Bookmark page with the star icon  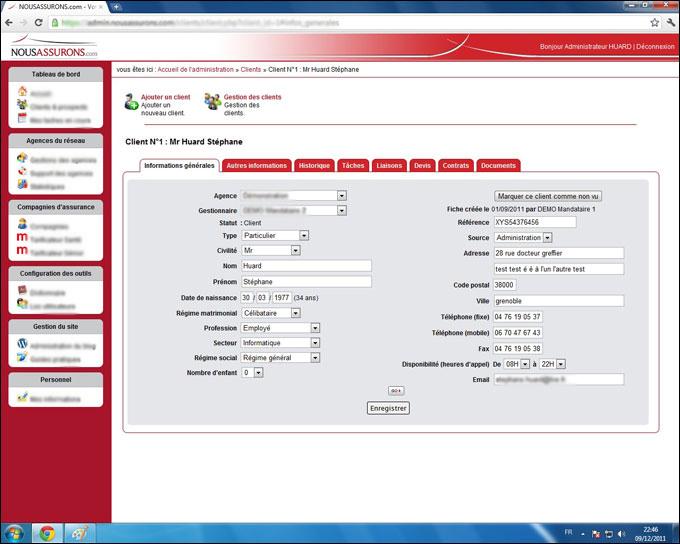pos(655,21)
